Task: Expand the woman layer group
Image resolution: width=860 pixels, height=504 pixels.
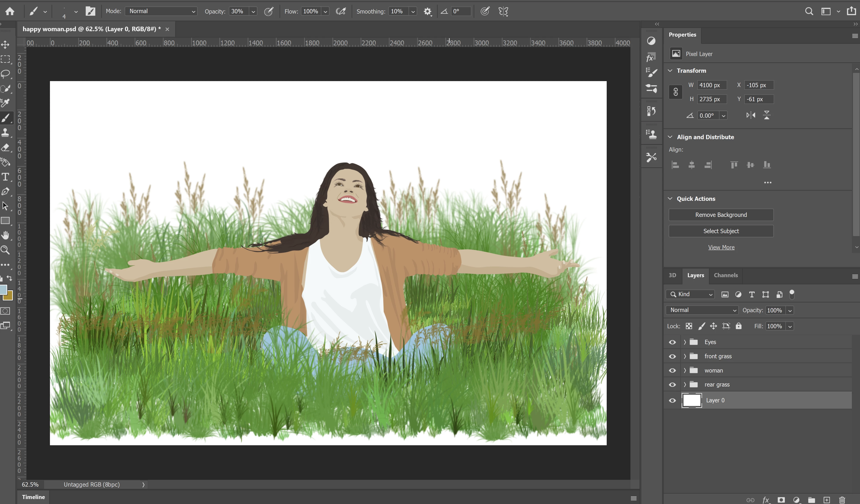Action: coord(685,370)
